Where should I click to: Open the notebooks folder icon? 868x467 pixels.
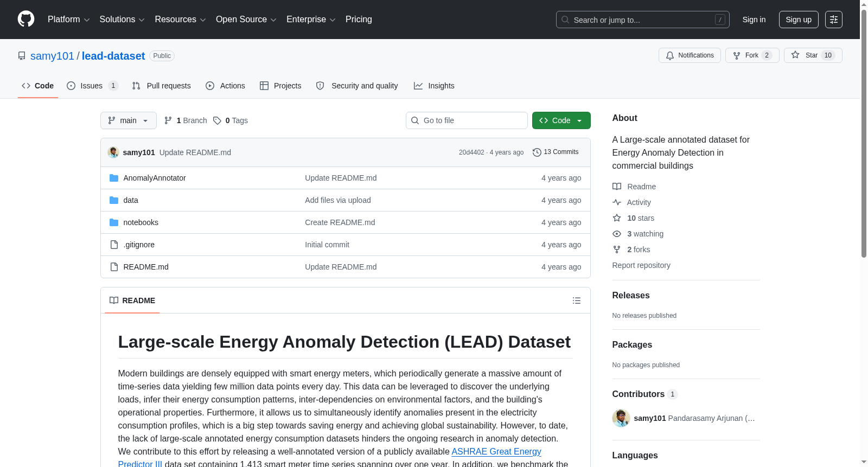(114, 222)
